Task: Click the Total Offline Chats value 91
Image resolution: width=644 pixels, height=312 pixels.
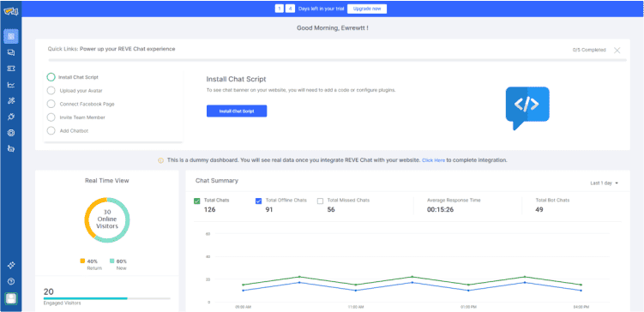Action: [269, 210]
